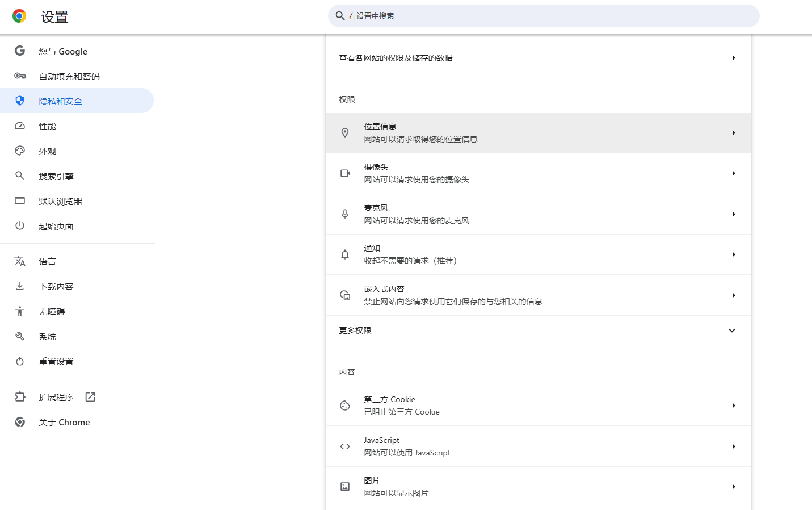Go to 起始页面 settings
The height and width of the screenshot is (510, 812).
pos(77,226)
